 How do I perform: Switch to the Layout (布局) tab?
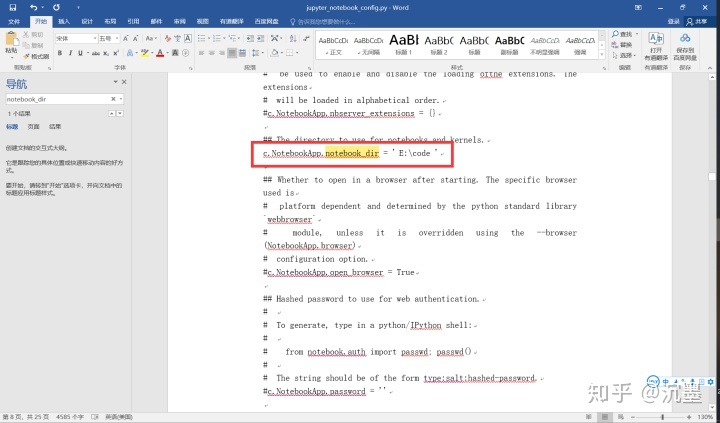pos(110,22)
